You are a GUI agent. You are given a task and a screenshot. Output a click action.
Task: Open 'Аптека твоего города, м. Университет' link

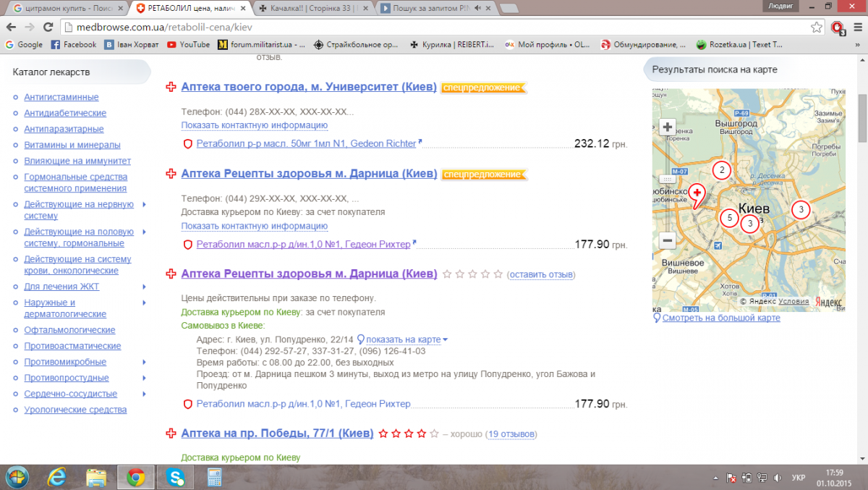309,87
